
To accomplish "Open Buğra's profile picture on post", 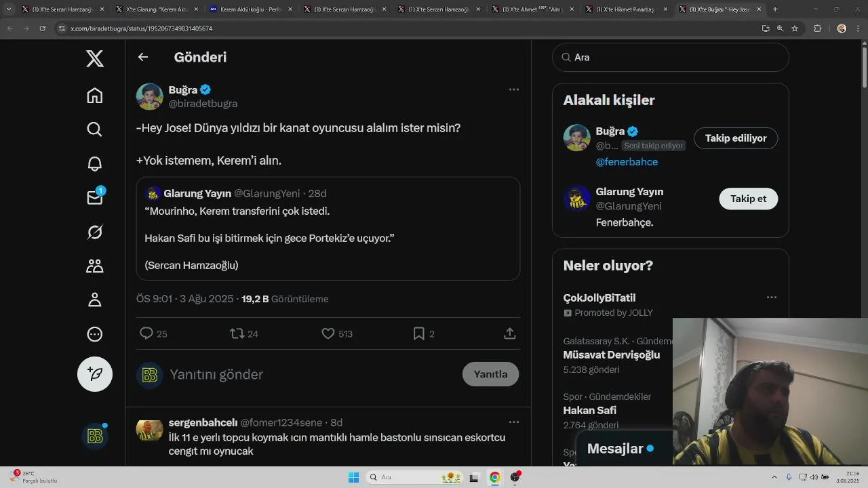I will [x=150, y=97].
